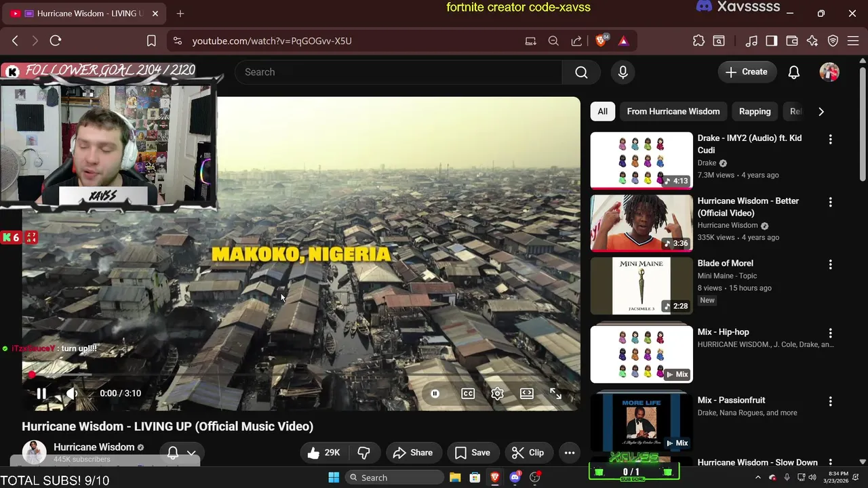This screenshot has height=488, width=868.
Task: Open Brave VPN shield icon
Action: point(833,41)
